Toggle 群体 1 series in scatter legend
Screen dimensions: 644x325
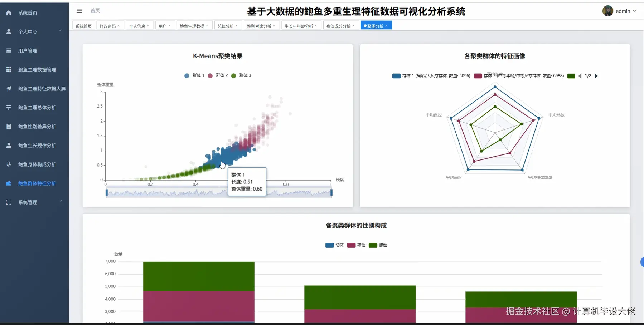(x=194, y=75)
